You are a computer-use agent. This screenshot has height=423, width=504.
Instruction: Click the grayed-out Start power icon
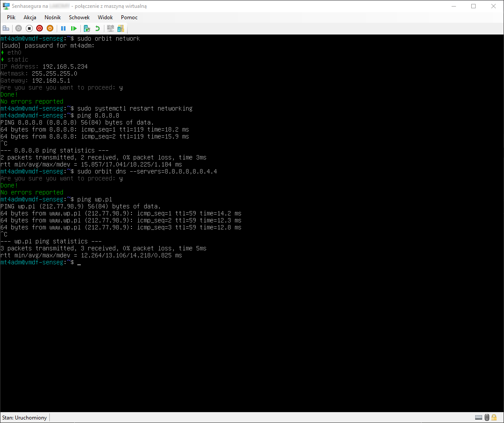[x=18, y=28]
